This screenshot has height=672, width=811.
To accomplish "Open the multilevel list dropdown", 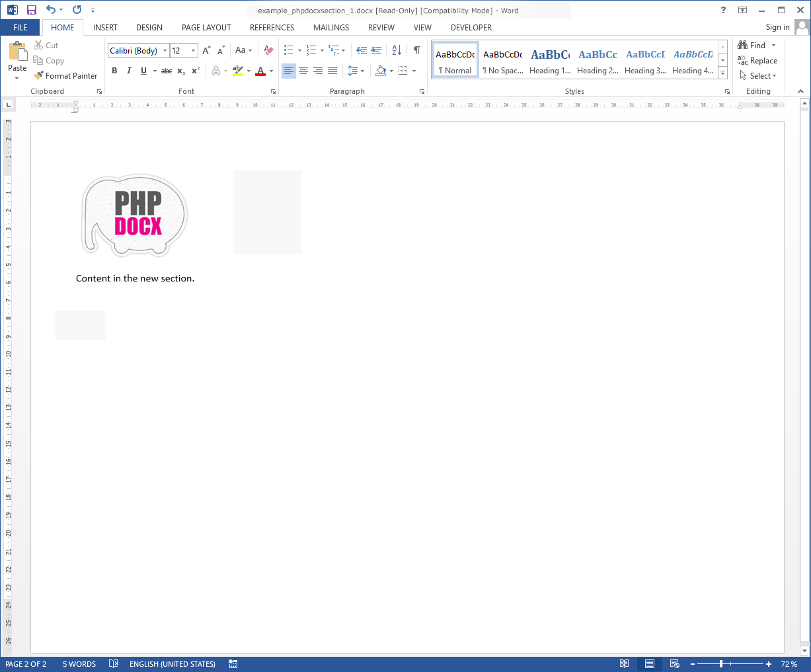I will [x=343, y=51].
